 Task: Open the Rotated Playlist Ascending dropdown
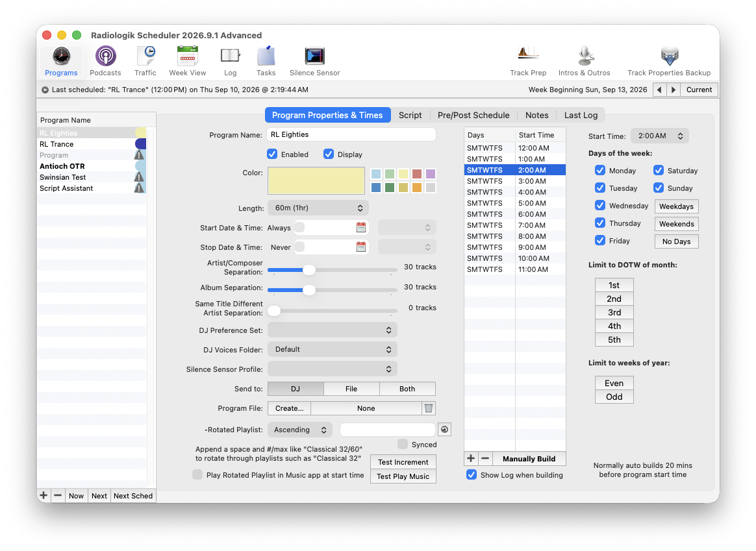point(299,430)
